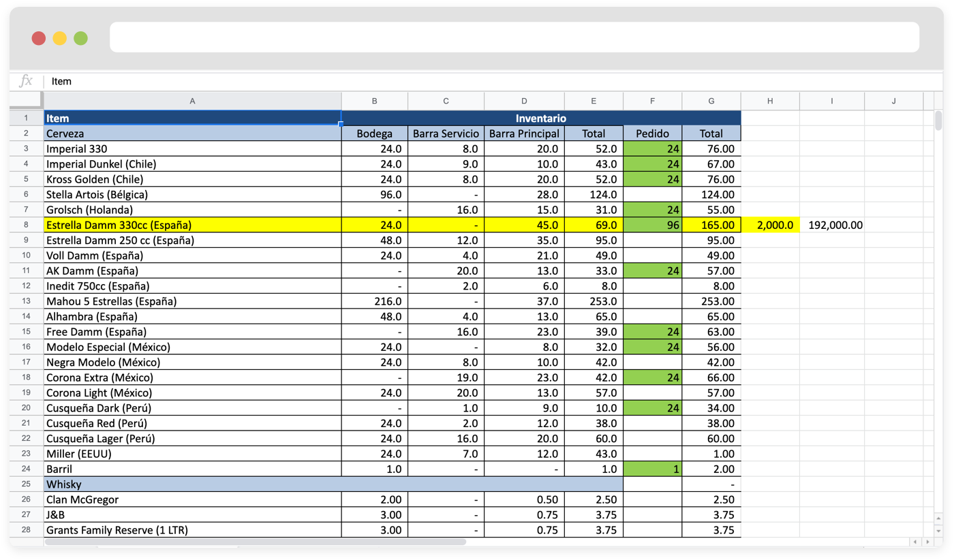
Task: Click the "Inventario" merged header cell
Action: 540,118
